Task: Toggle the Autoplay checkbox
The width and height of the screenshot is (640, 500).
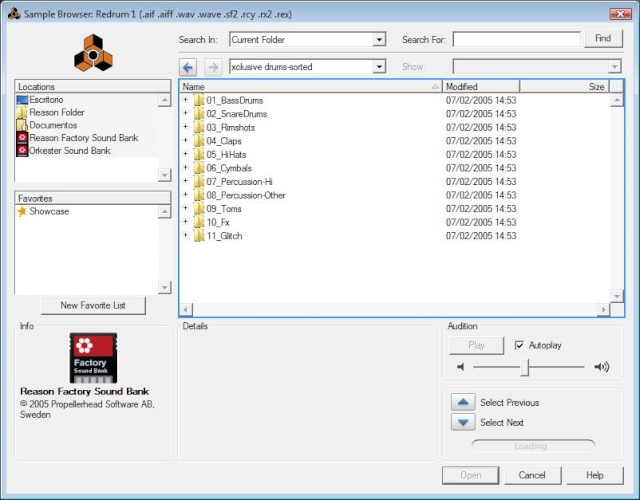Action: pyautogui.click(x=519, y=345)
